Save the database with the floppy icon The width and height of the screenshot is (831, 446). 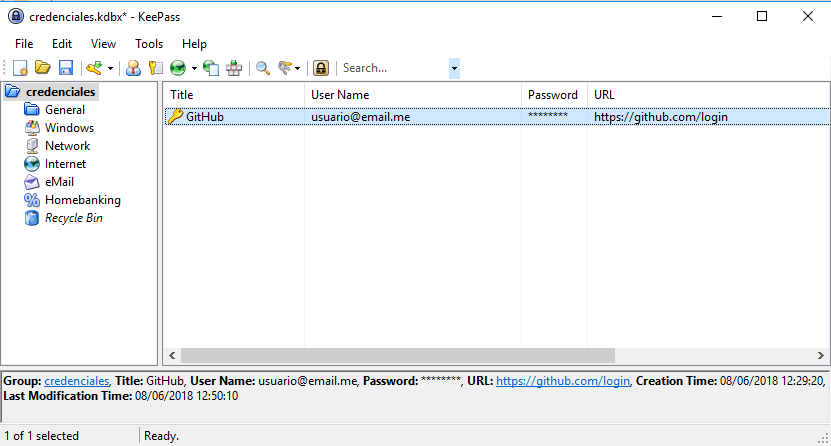[x=66, y=68]
